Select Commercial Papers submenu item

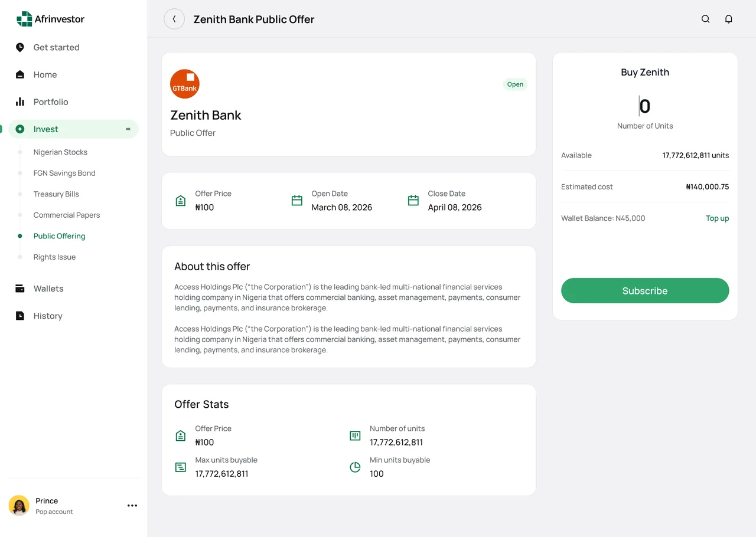click(67, 215)
